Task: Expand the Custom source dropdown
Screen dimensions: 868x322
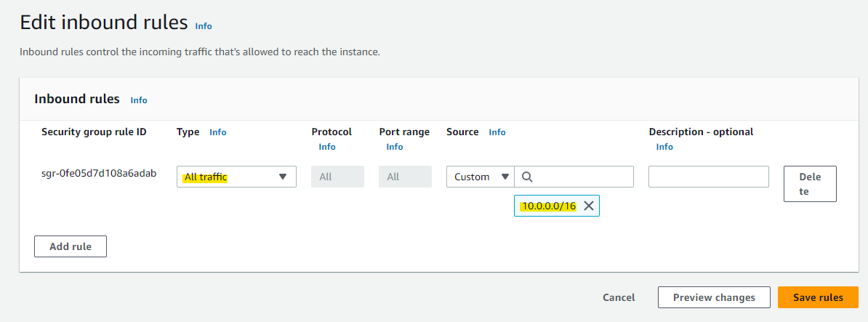Action: (481, 177)
